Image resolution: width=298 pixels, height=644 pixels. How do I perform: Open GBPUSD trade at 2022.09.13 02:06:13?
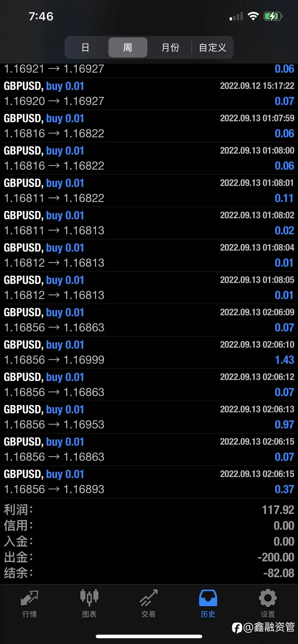pyautogui.click(x=149, y=417)
